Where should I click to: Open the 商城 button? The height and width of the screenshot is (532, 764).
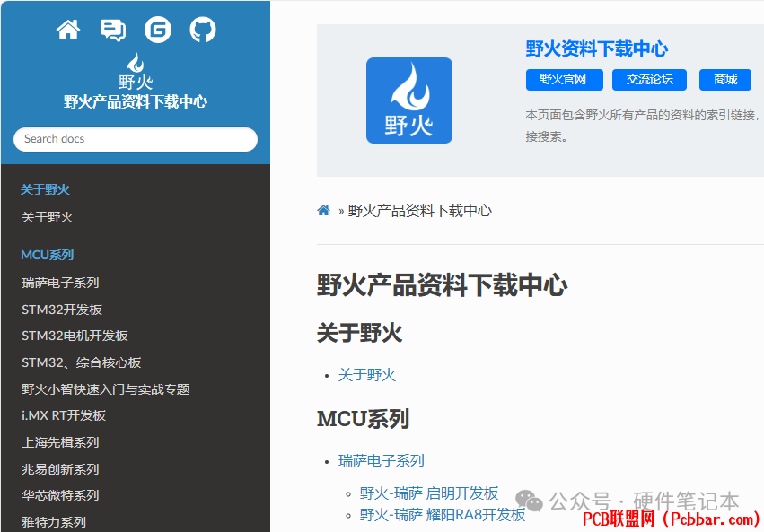725,79
